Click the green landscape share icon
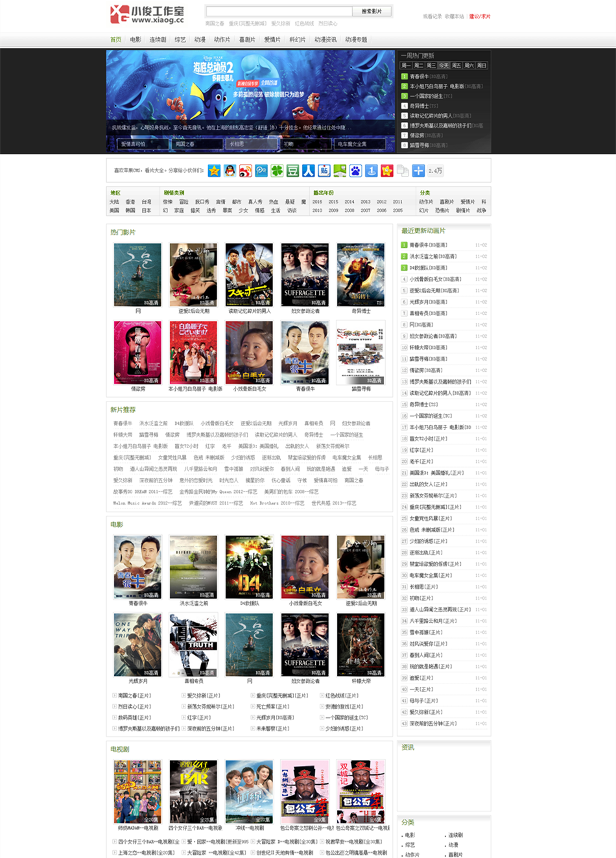This screenshot has height=858, width=616. (x=340, y=171)
